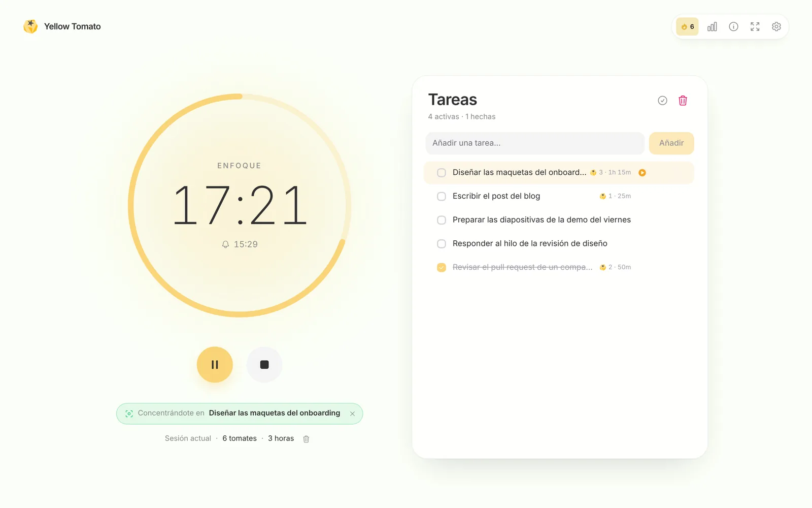Image resolution: width=812 pixels, height=508 pixels.
Task: Click the struck-through Revisar el pull request text
Action: pyautogui.click(x=522, y=267)
